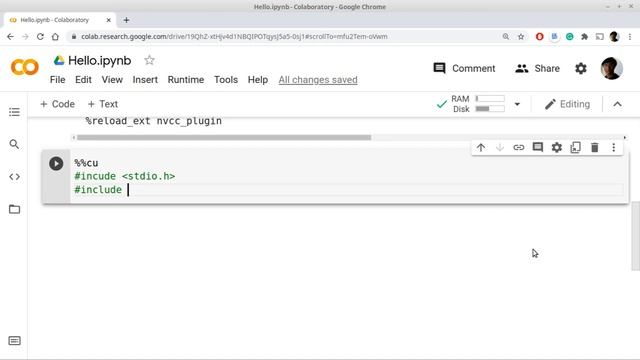Open the Chrome profile avatar
This screenshot has width=640, height=360.
click(x=615, y=37)
